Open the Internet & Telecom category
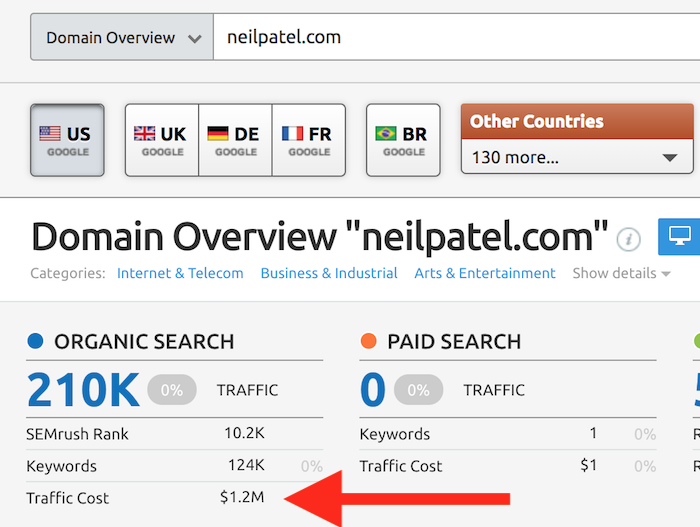700x527 pixels. click(x=180, y=273)
